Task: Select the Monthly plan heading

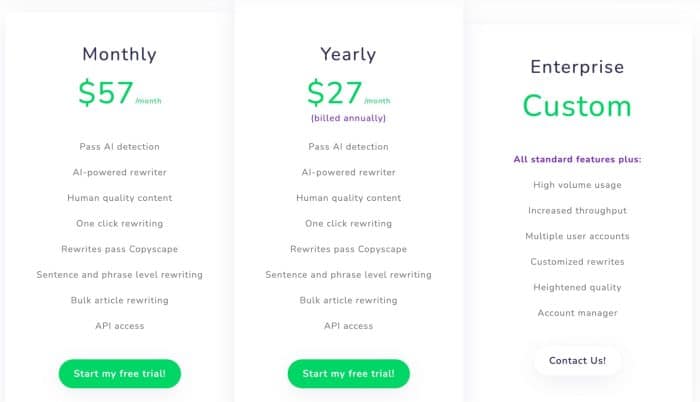Action: click(x=120, y=54)
